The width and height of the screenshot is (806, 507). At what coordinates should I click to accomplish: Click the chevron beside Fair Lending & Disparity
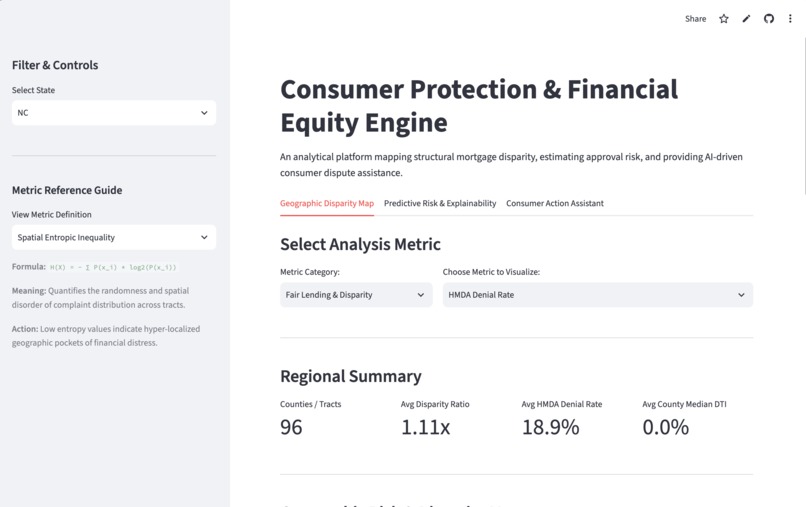point(420,295)
